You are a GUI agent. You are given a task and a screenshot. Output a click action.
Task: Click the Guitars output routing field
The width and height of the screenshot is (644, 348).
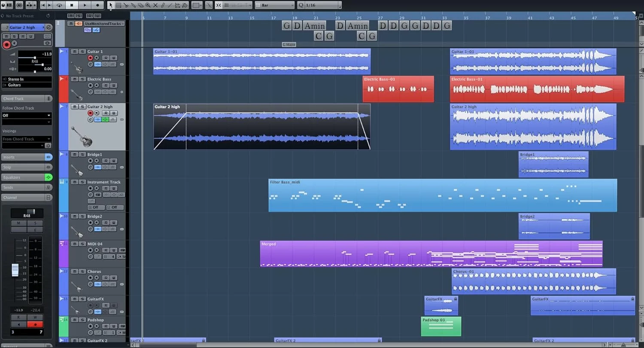point(27,85)
